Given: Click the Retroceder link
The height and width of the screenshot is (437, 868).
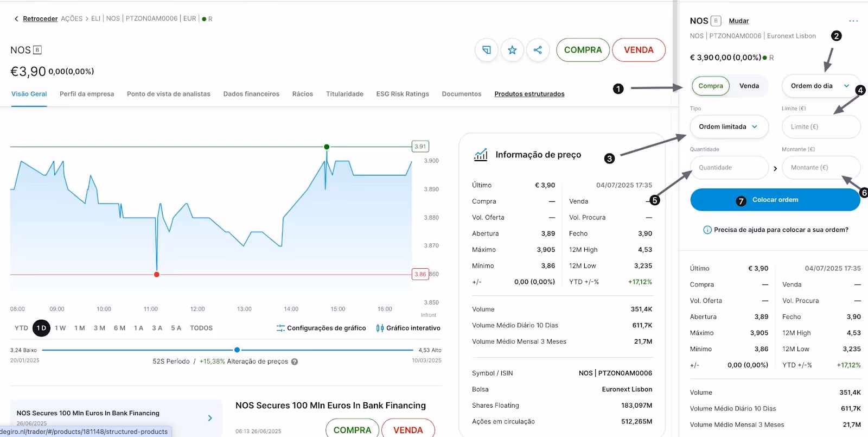Looking at the screenshot, I should tap(40, 18).
